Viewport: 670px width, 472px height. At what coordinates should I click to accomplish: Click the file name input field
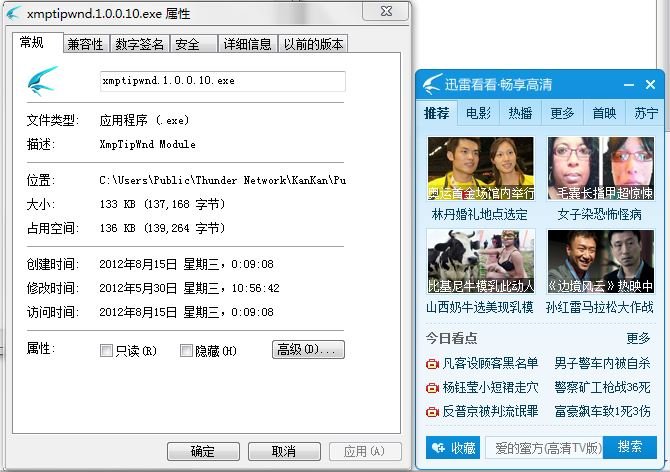(223, 81)
